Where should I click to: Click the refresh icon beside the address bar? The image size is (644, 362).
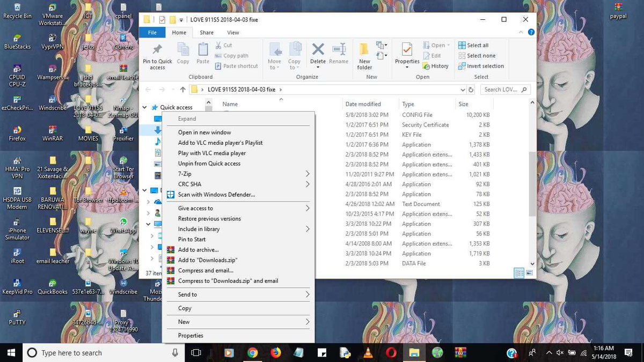(x=471, y=90)
